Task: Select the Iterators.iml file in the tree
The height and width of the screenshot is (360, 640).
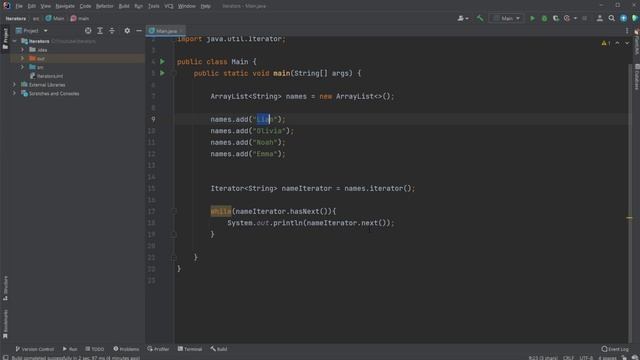Action: pos(46,76)
